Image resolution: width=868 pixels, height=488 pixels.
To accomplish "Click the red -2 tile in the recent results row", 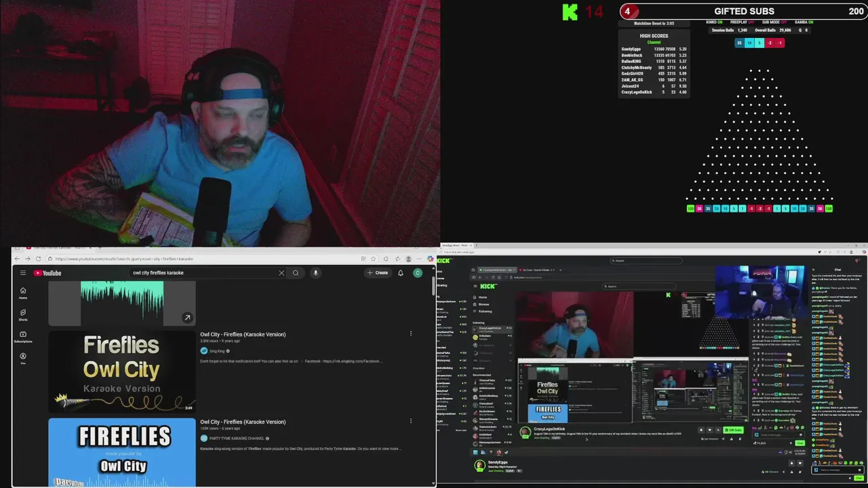I will click(x=770, y=43).
